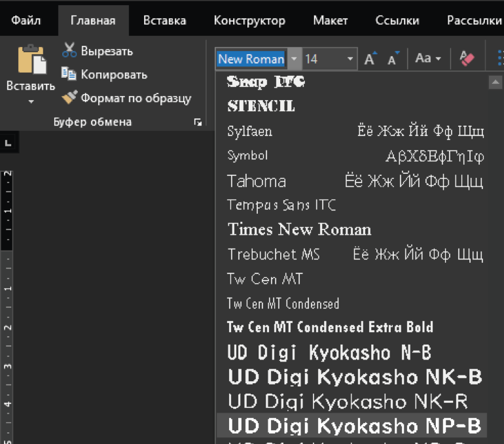Screen dimensions: 504x444
Task: Choose the Symbol font
Action: point(351,156)
